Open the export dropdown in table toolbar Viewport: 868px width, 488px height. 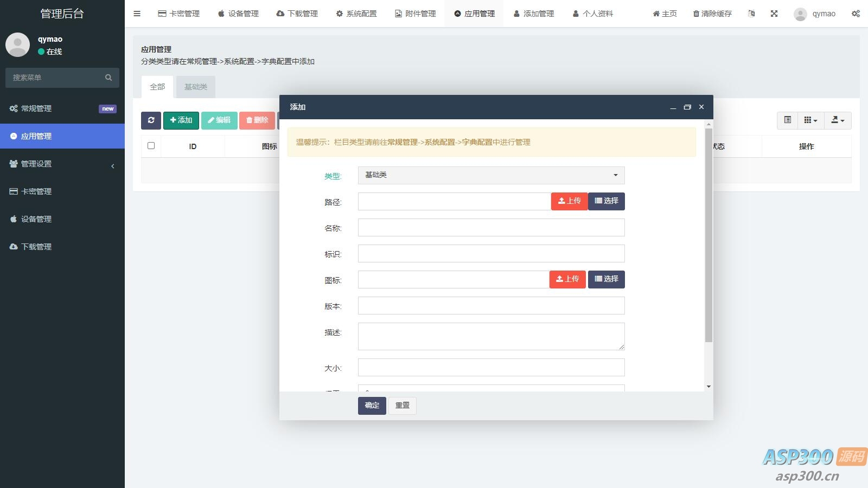(838, 120)
